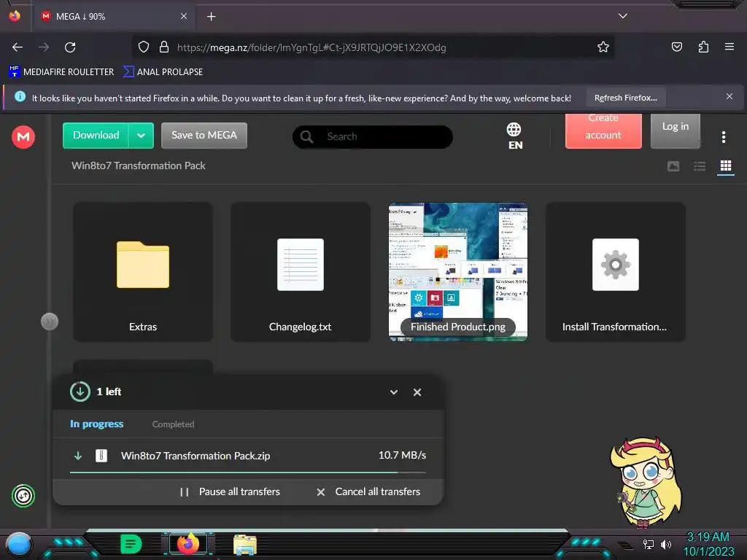
Task: Close the MEGA browser tab
Action: (184, 16)
